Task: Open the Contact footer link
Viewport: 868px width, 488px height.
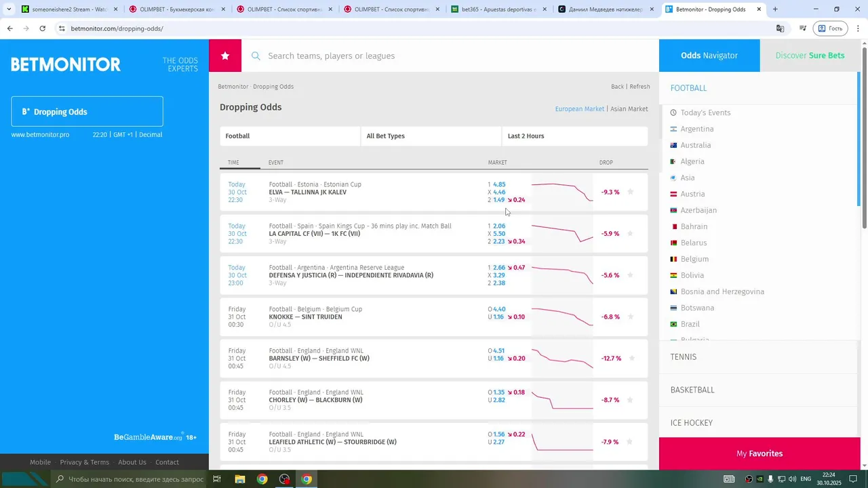Action: [x=167, y=462]
